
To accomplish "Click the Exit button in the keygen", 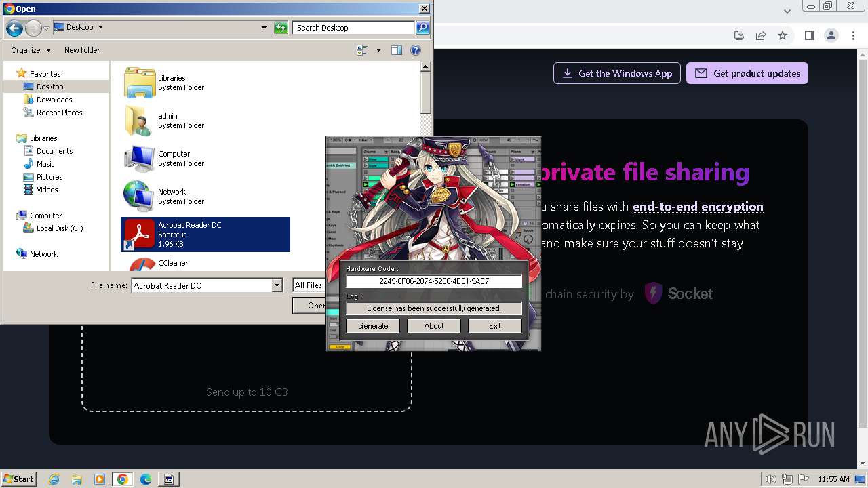I will [x=495, y=326].
